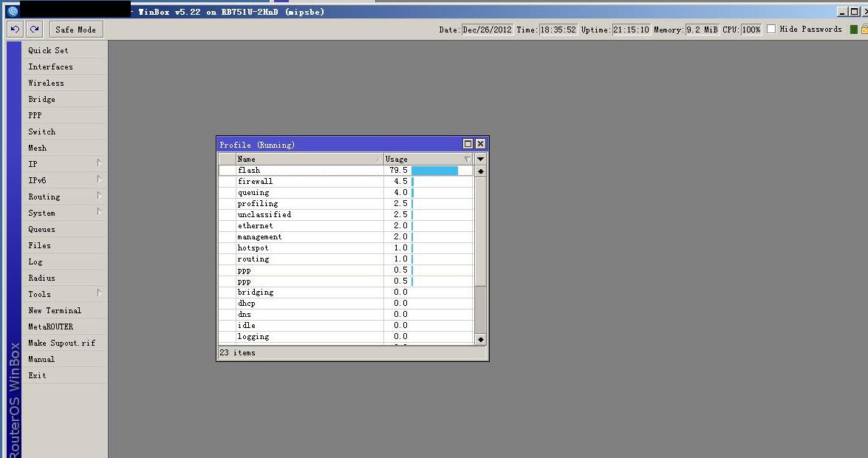The height and width of the screenshot is (458, 868).
Task: Click the Profile scrollbar down arrow
Action: [480, 339]
